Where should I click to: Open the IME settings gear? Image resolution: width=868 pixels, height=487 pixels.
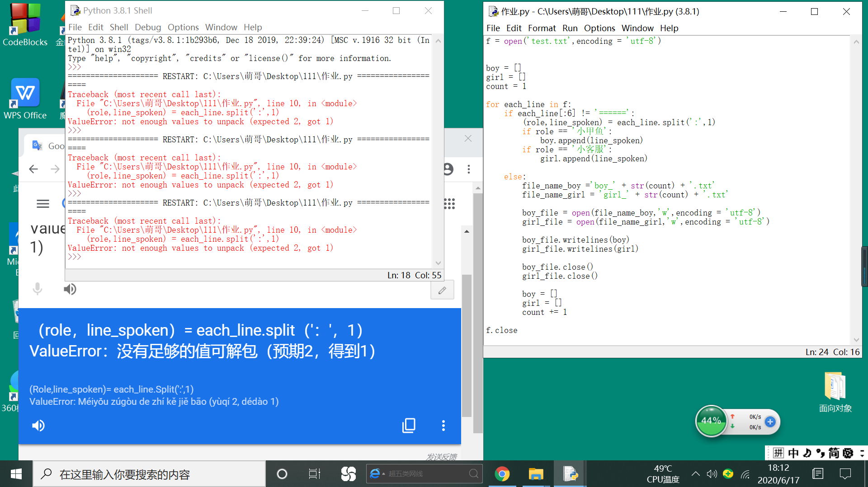848,453
